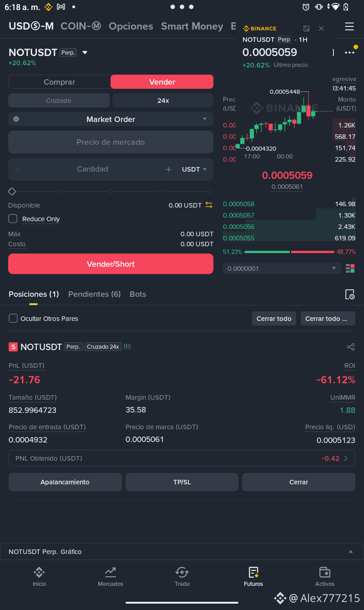
Task: Check Ocultar Otros Pares
Action: tap(13, 318)
